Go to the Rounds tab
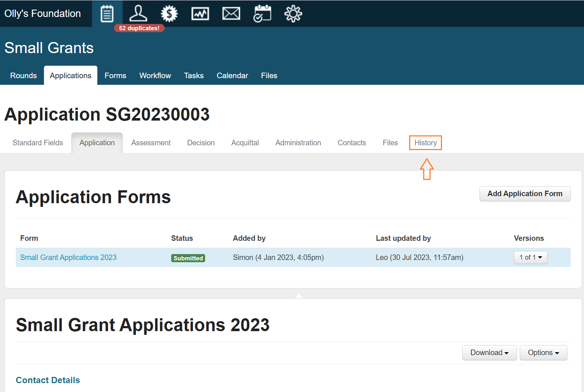 tap(24, 76)
